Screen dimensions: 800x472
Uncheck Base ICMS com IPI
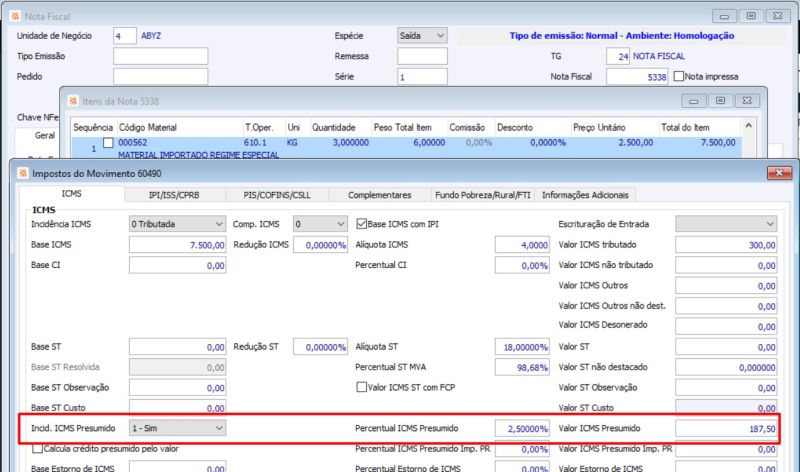362,224
